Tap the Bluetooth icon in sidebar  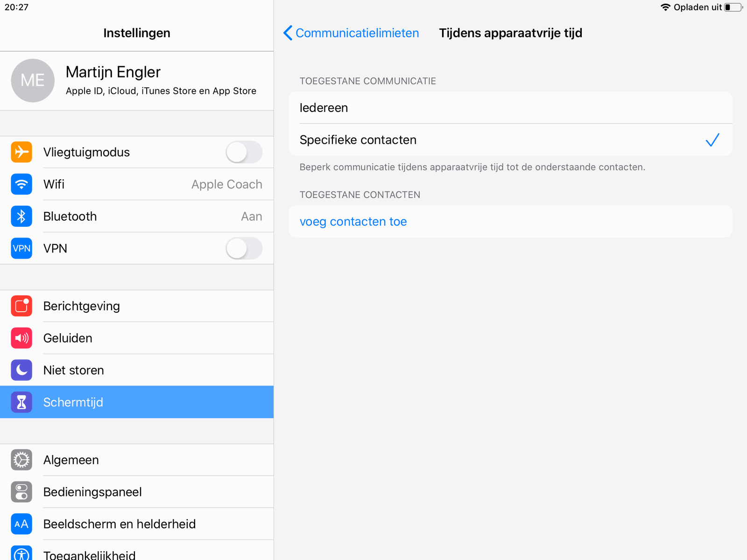(21, 216)
